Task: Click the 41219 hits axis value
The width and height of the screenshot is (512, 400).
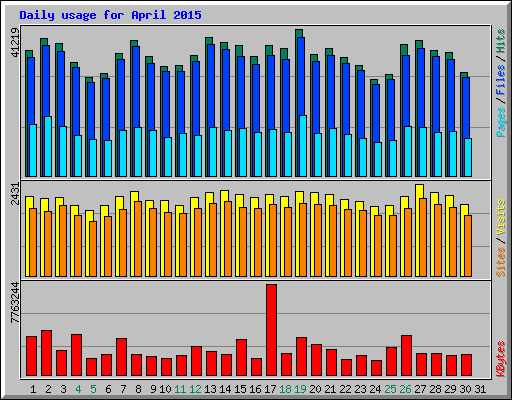Action: point(15,42)
